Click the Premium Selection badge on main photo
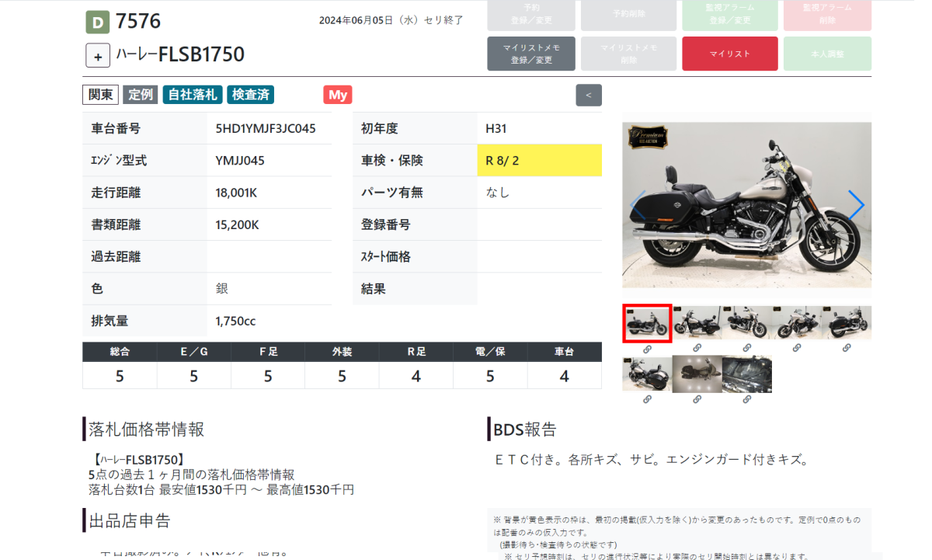Screen dimensions: 932x560 tap(649, 136)
